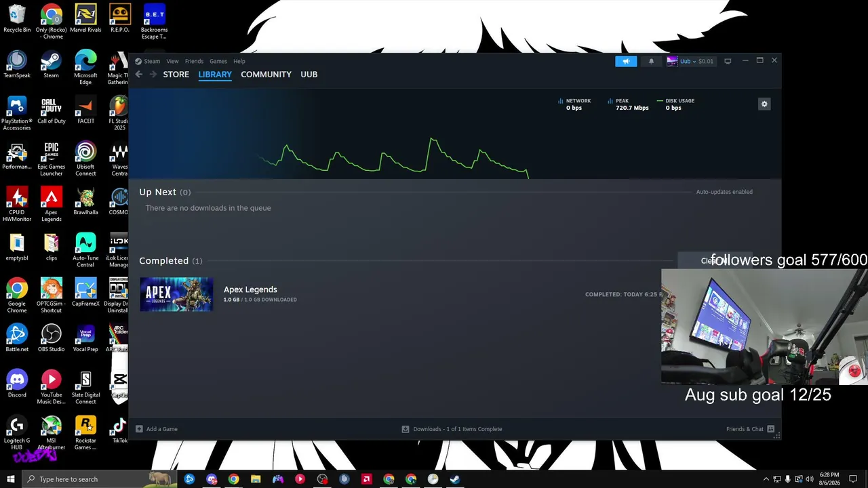Viewport: 868px width, 488px height.
Task: Open Battle.net desktop icon
Action: coord(17,338)
